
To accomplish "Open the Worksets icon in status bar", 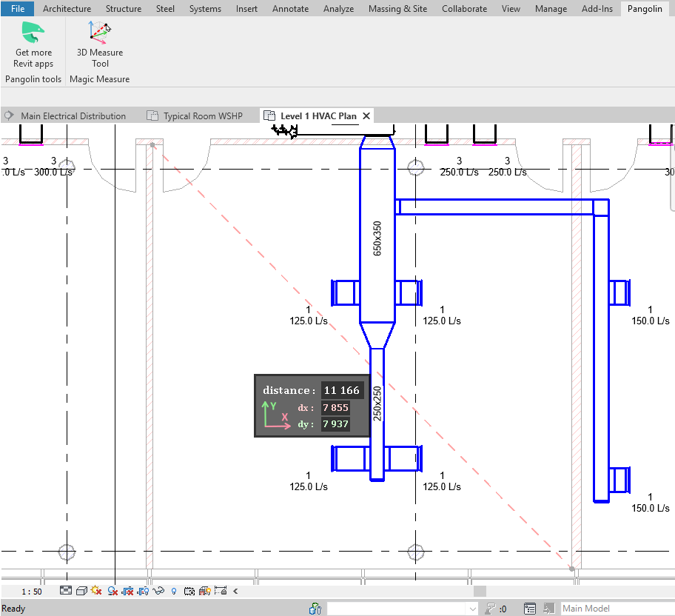I will click(x=315, y=609).
